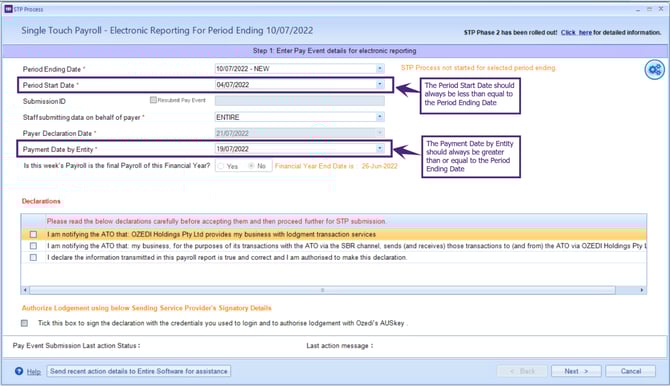Click the Declarations heading

tap(41, 201)
